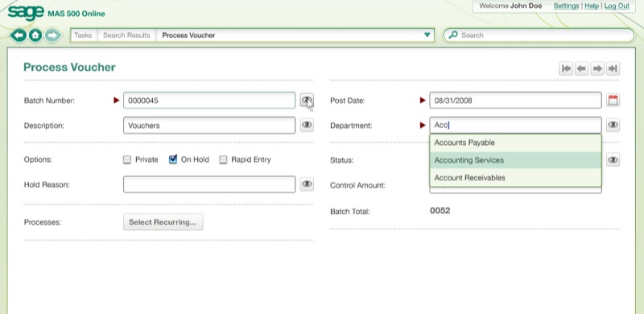Expand the breadcrumb bar dropdown arrow
The height and width of the screenshot is (314, 644).
(x=427, y=35)
